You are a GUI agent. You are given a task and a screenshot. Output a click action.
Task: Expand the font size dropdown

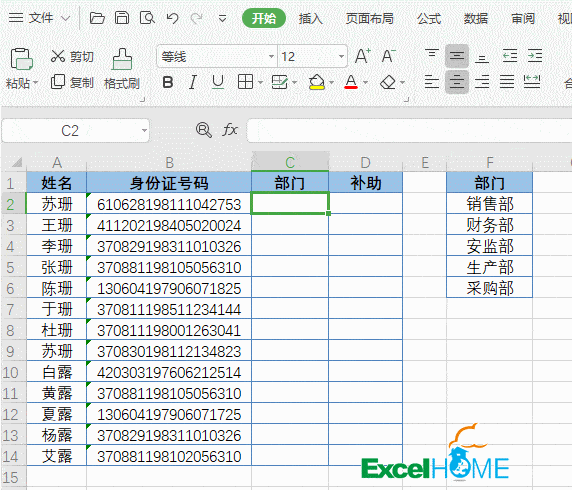(341, 57)
